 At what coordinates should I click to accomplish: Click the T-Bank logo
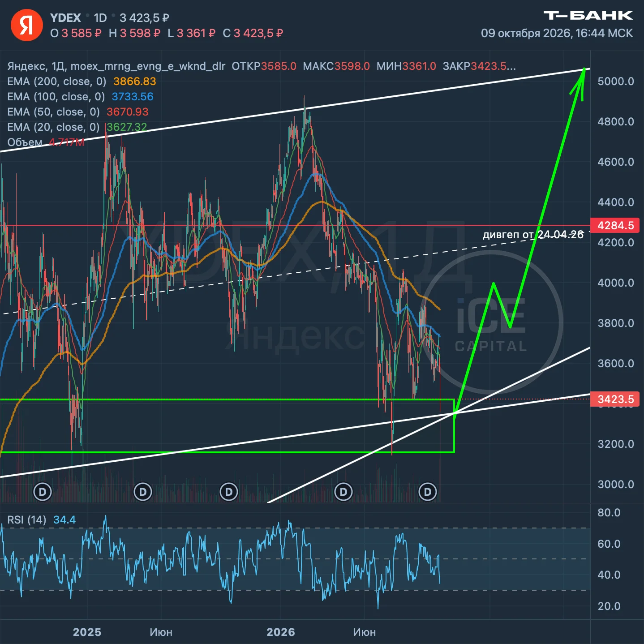click(x=588, y=16)
